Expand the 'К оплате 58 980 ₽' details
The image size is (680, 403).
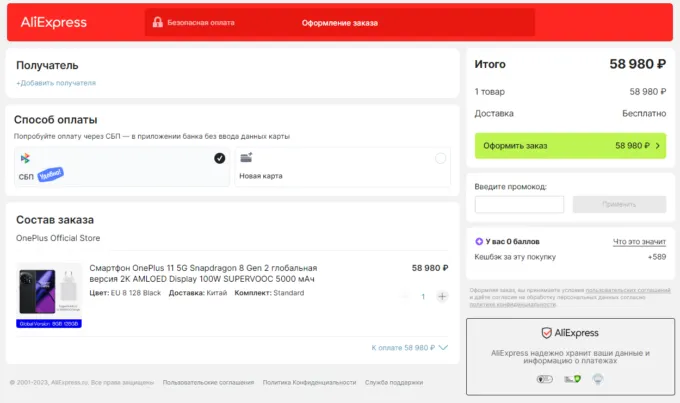(x=409, y=348)
